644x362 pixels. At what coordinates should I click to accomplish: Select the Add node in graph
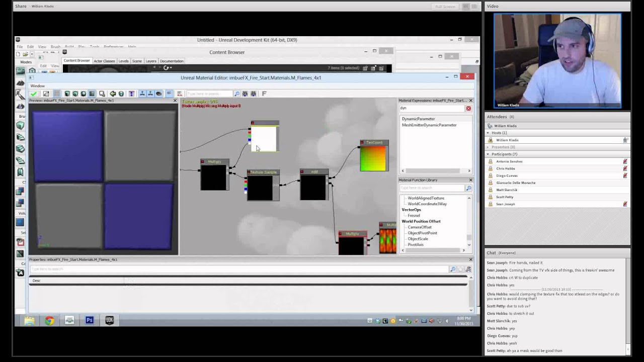point(314,185)
